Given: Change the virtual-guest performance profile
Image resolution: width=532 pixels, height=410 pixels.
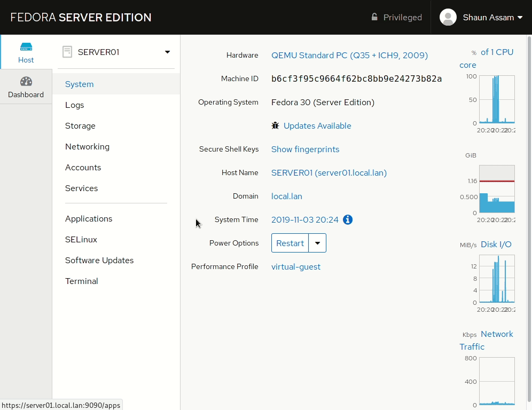Looking at the screenshot, I should pyautogui.click(x=295, y=267).
